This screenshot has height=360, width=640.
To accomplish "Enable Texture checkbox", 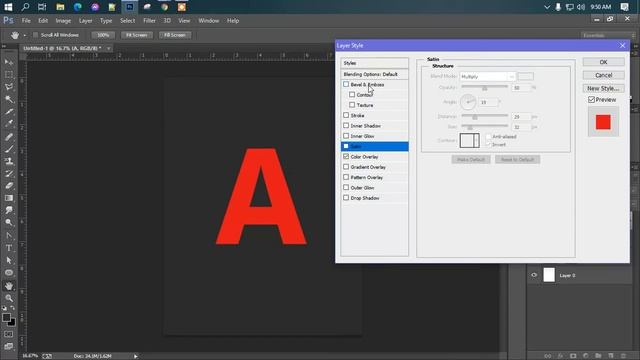I will point(352,105).
